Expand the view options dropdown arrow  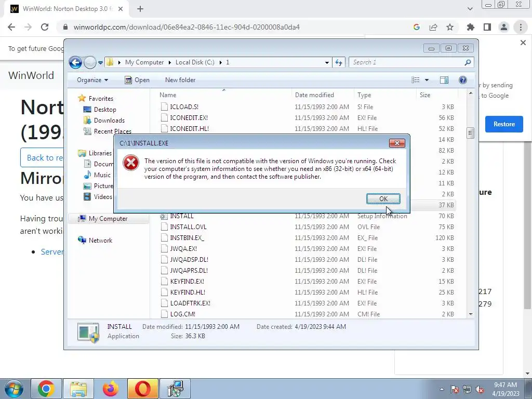[x=427, y=80]
